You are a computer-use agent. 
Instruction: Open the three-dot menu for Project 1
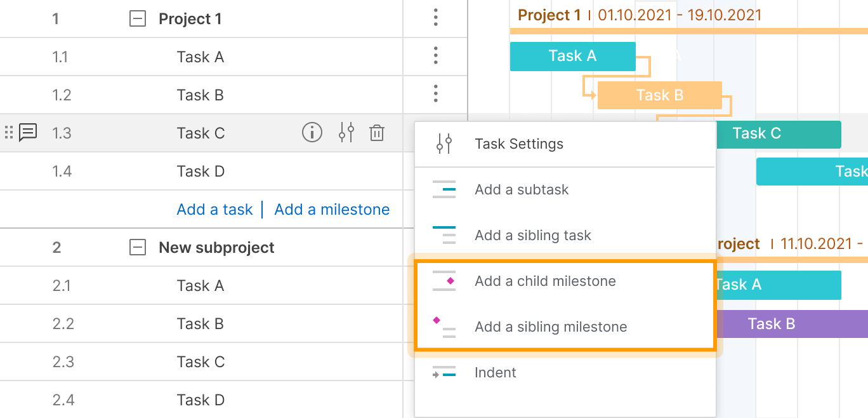click(x=436, y=18)
